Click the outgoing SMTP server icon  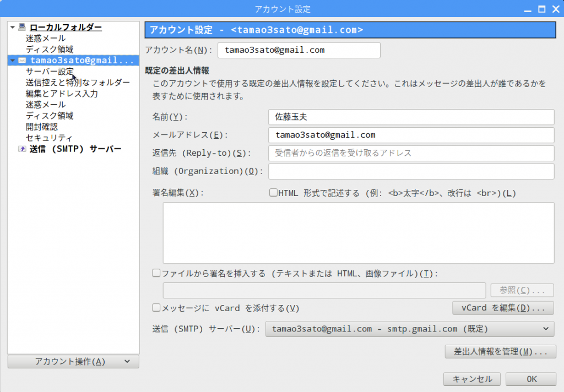22,149
